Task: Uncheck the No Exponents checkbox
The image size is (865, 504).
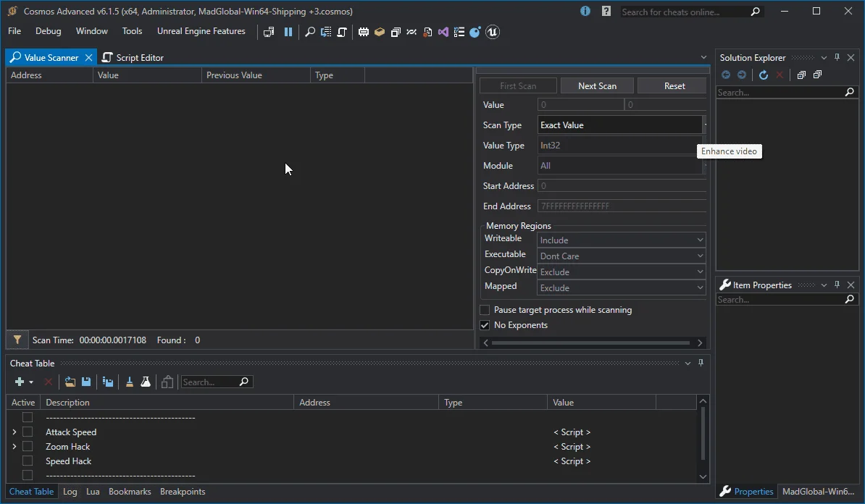Action: [x=485, y=325]
